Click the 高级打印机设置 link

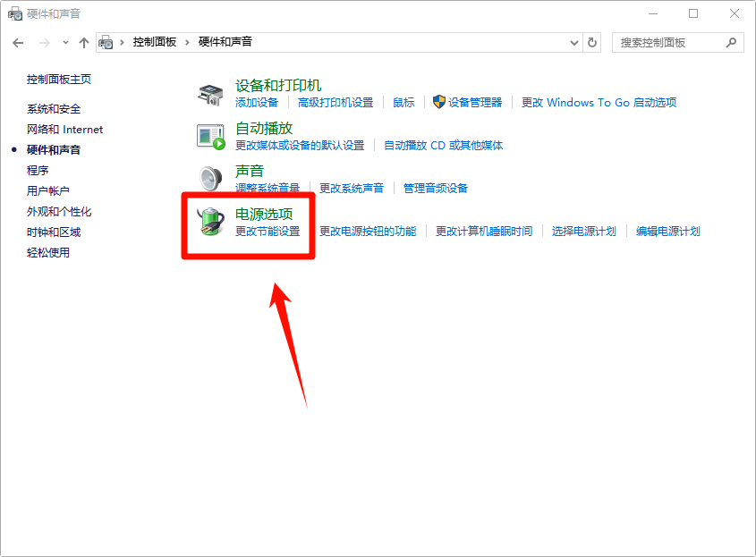click(x=336, y=102)
